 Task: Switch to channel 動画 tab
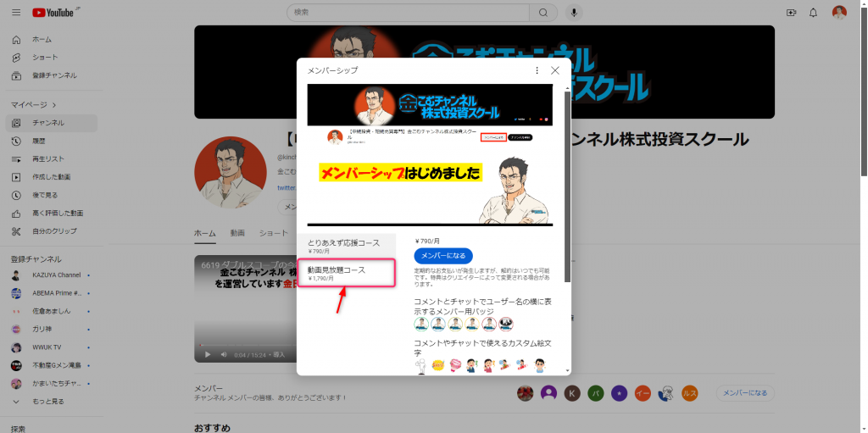click(x=237, y=233)
